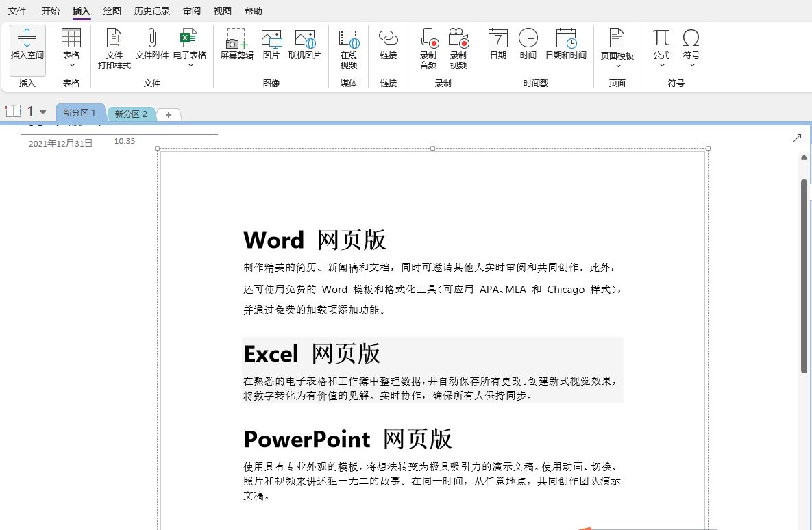Screen dimensions: 812x530
Task: Expand the Table dropdown arrow
Action: (71, 66)
